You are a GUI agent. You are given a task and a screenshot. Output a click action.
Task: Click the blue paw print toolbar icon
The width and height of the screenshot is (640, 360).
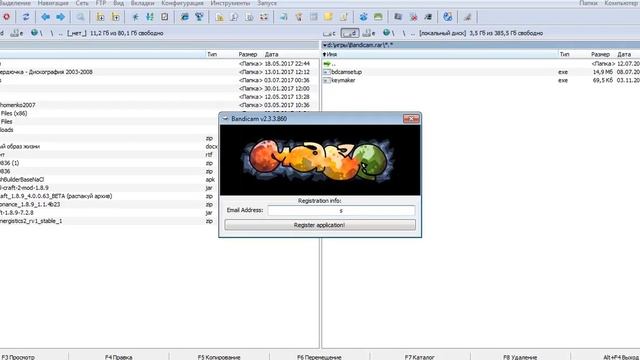click(363, 17)
